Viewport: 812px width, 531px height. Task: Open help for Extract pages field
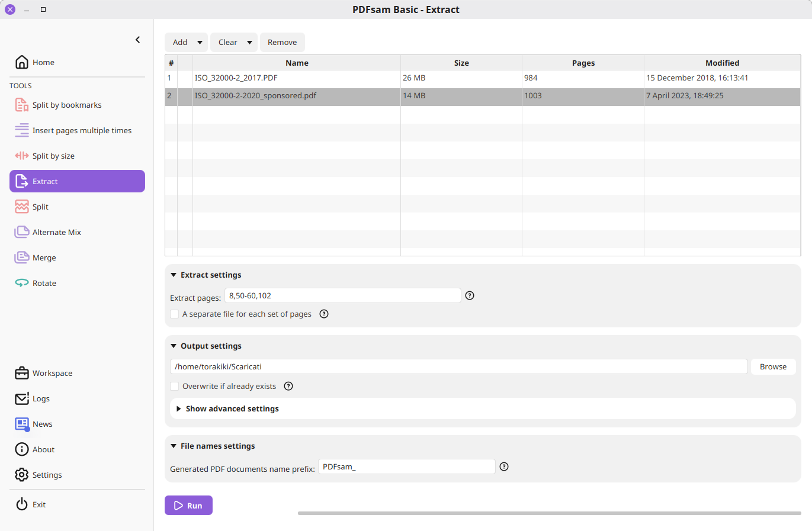point(470,295)
